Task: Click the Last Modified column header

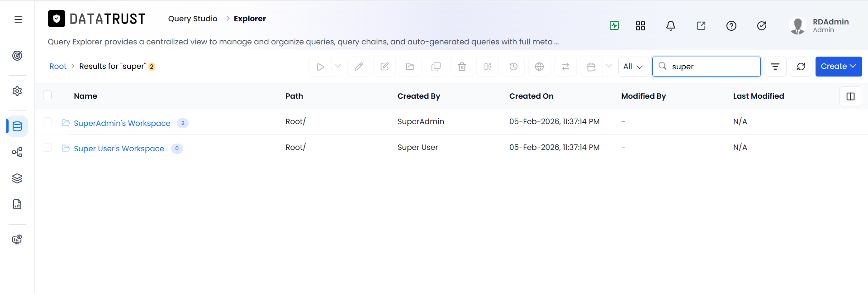Action: click(759, 96)
